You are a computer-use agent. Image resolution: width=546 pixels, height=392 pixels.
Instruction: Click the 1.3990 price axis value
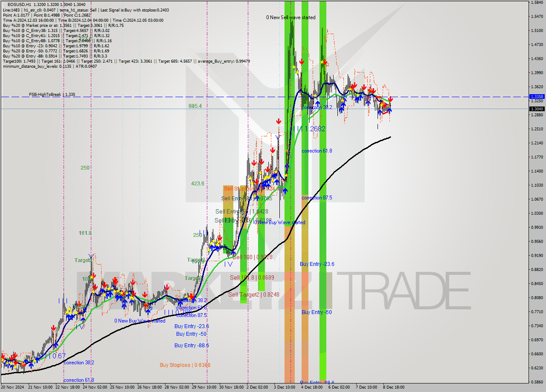pyautogui.click(x=536, y=73)
